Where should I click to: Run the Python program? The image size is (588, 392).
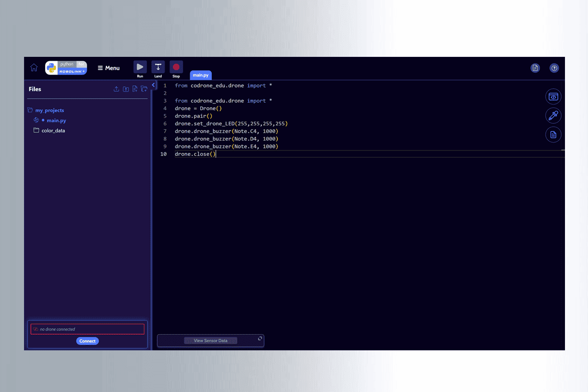tap(140, 68)
